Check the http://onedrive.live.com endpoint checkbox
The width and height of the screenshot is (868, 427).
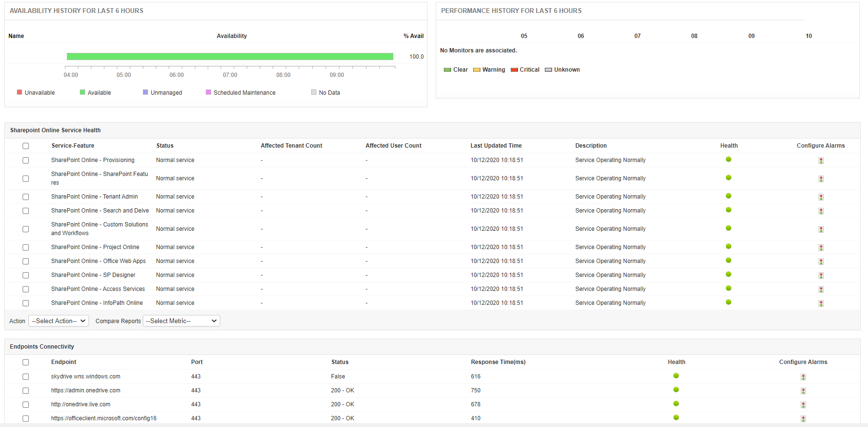coord(25,405)
